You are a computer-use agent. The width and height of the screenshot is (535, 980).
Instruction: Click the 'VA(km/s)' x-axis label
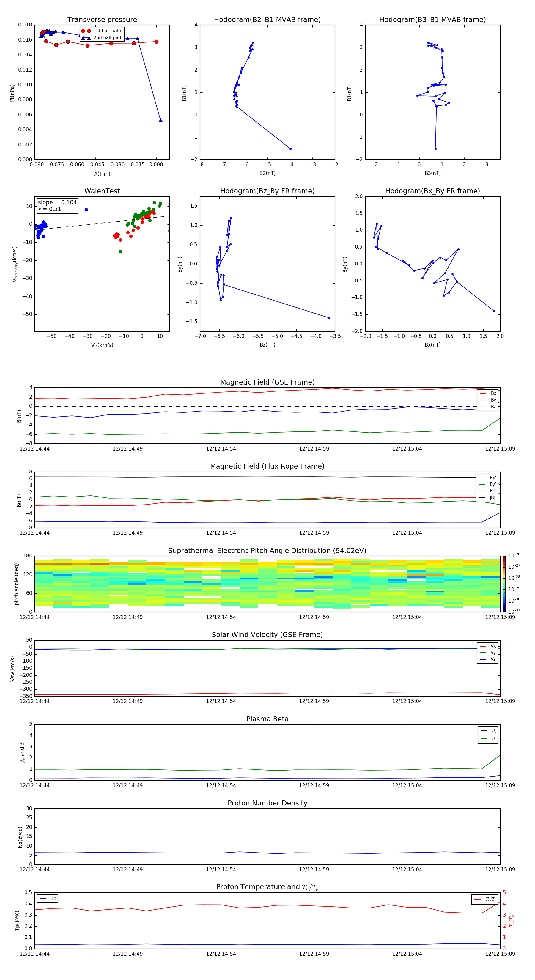point(102,345)
